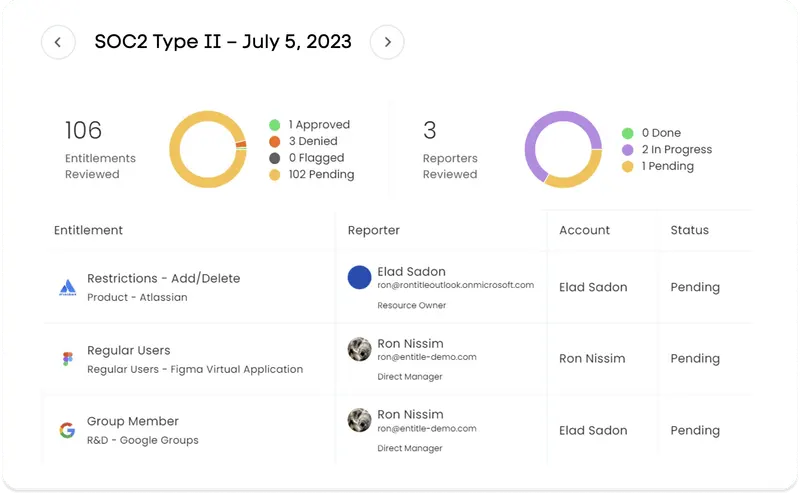This screenshot has height=494, width=800.
Task: Click Pending status in Group Member row
Action: [x=695, y=431]
